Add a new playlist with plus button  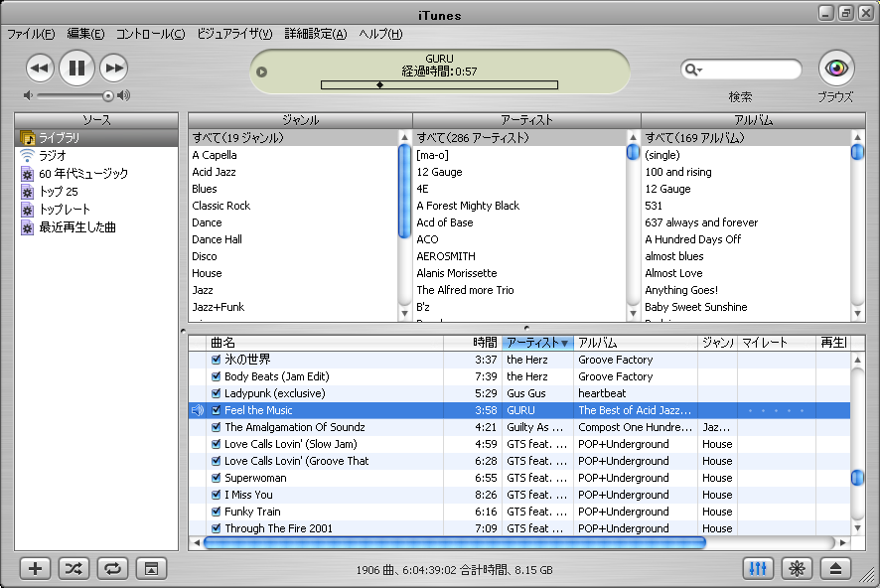(x=36, y=568)
